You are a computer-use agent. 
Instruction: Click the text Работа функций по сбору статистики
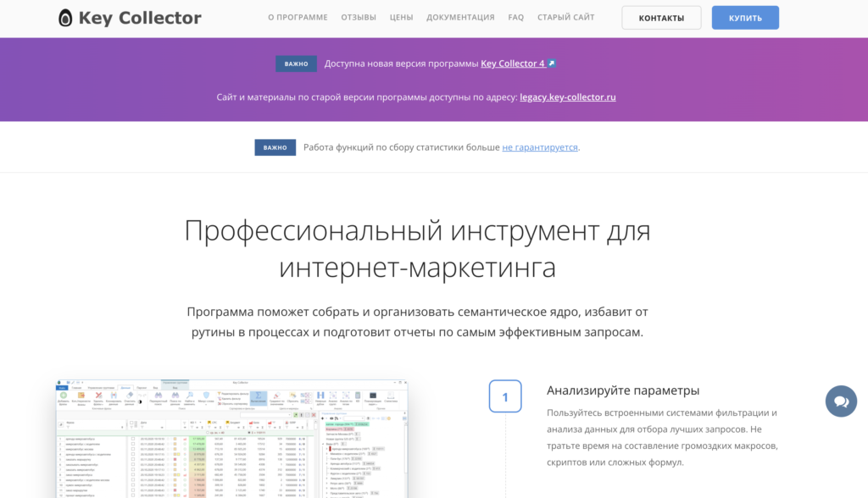click(401, 147)
